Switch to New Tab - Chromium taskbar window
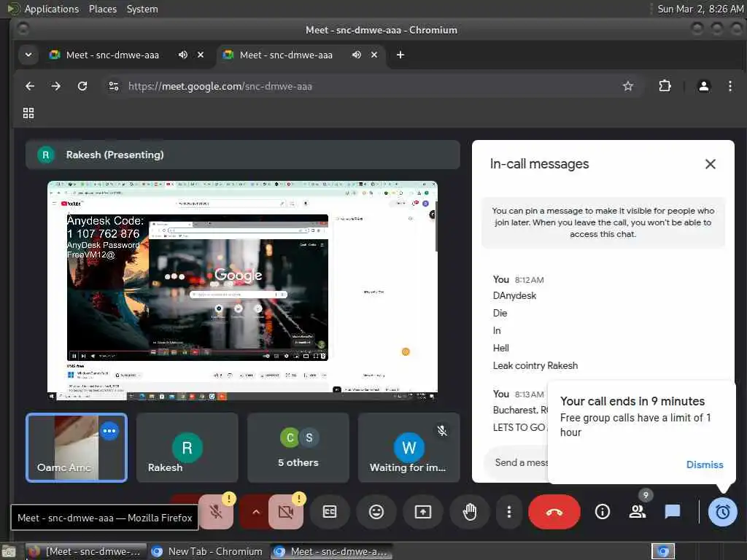Screen dimensions: 747x560 tap(209, 551)
